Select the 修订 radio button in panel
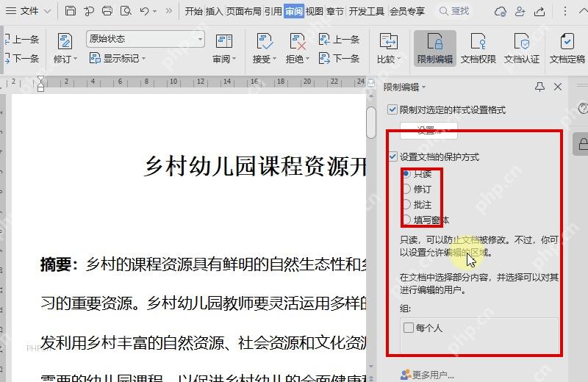588x382 pixels. tap(406, 189)
